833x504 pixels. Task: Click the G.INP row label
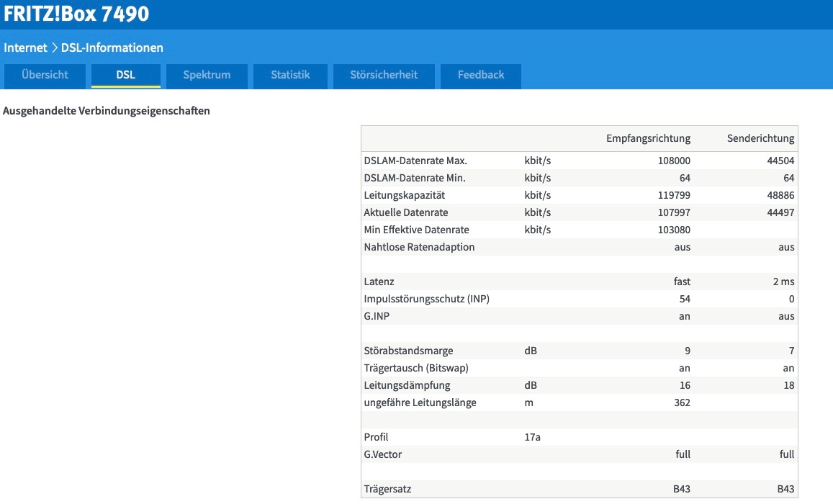(x=377, y=317)
